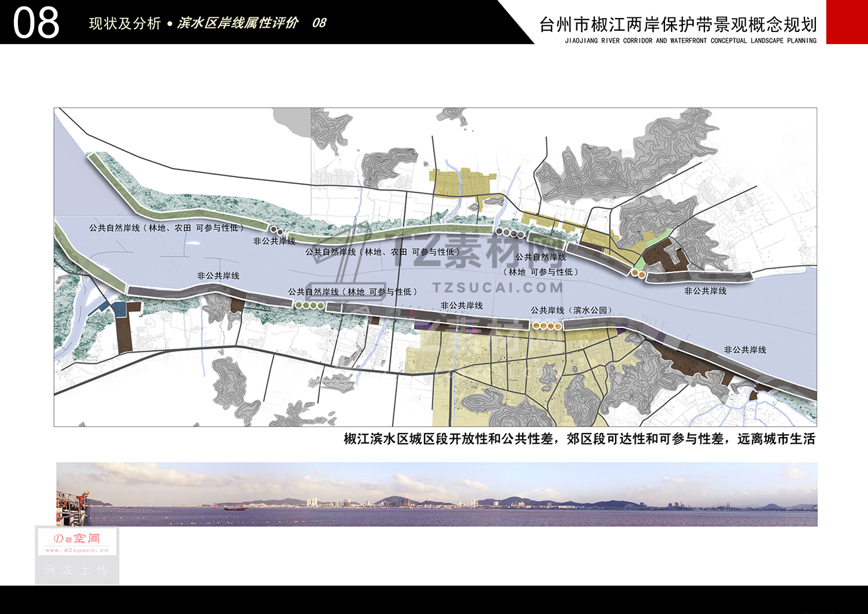The width and height of the screenshot is (868, 614).
Task: Click the pair of gray dot markers
Action: coord(276,231)
